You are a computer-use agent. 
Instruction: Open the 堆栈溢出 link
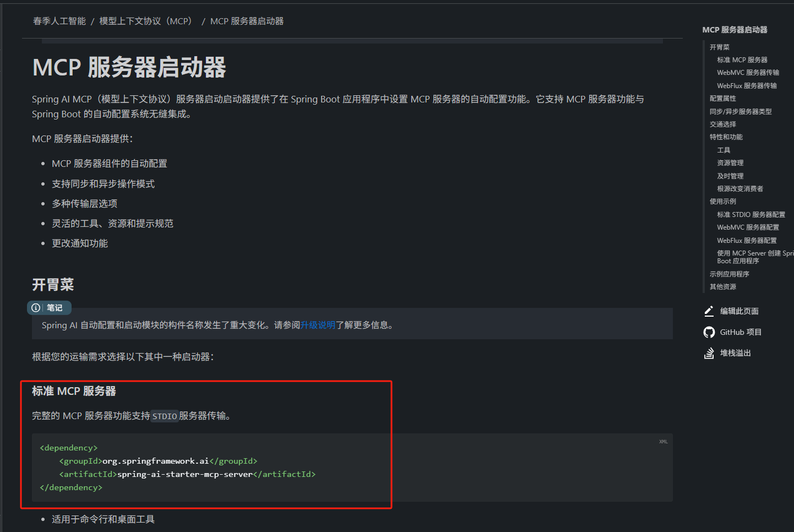(x=736, y=353)
